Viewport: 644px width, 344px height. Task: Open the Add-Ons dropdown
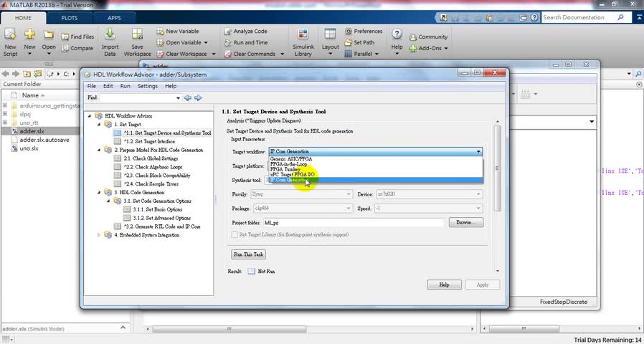pos(446,49)
